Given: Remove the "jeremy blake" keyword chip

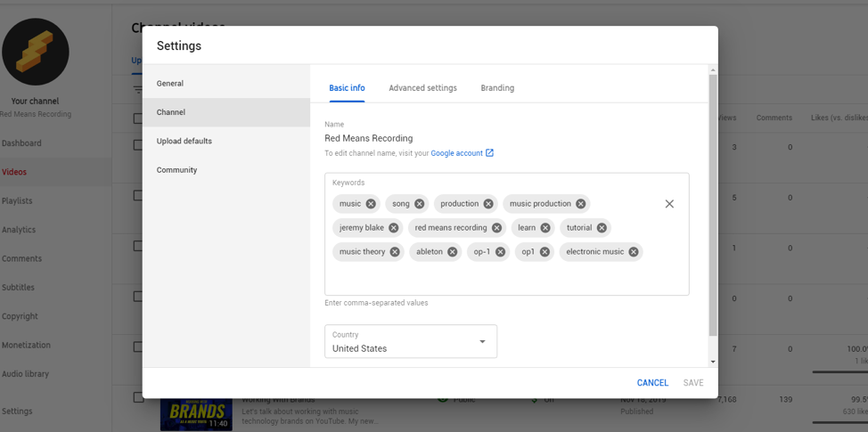Looking at the screenshot, I should tap(394, 227).
